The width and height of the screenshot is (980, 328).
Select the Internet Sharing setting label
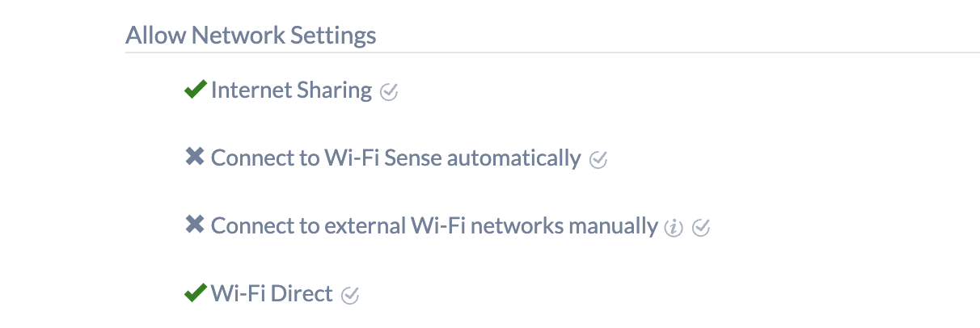pyautogui.click(x=291, y=90)
